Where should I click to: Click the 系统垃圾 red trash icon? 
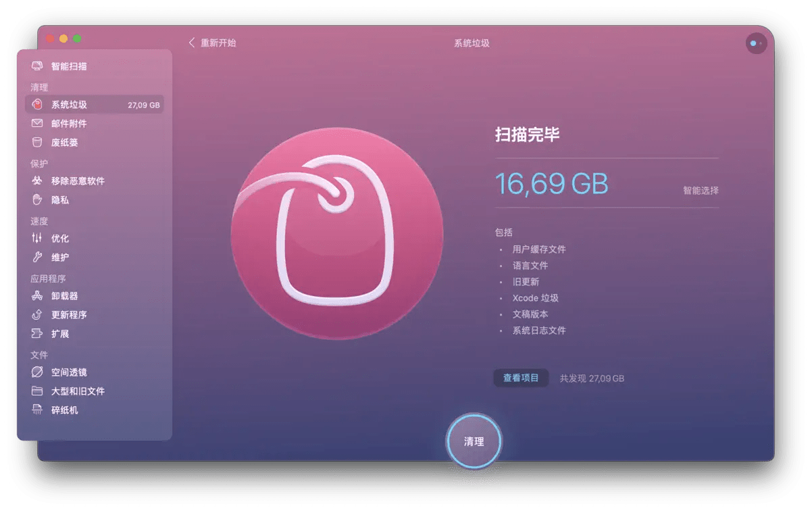pyautogui.click(x=37, y=105)
